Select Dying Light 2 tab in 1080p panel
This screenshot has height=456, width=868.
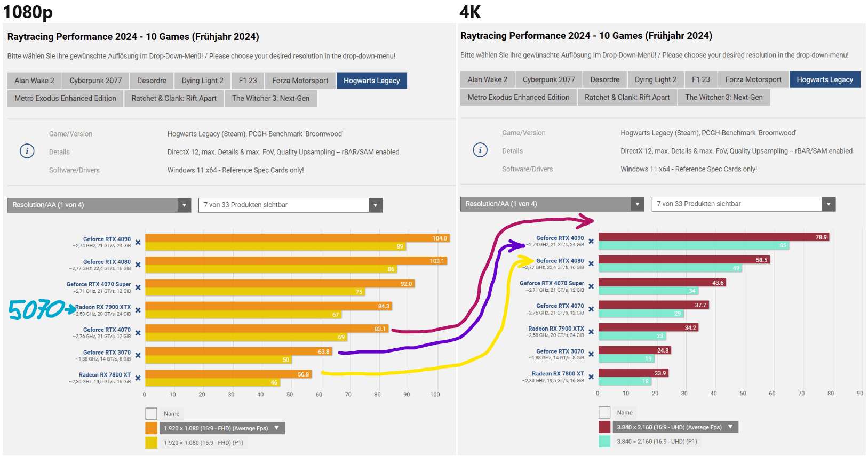pos(203,81)
